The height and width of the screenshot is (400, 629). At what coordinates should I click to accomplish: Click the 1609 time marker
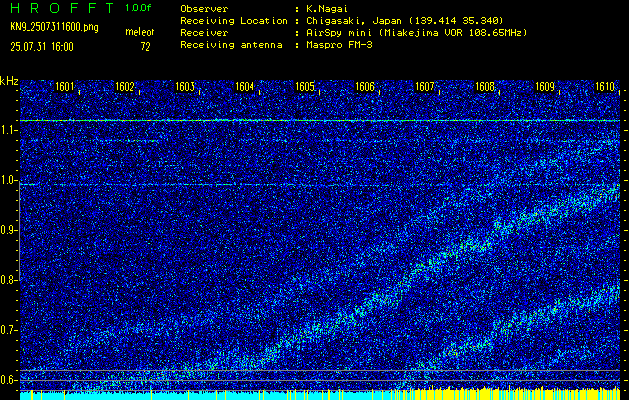click(545, 86)
